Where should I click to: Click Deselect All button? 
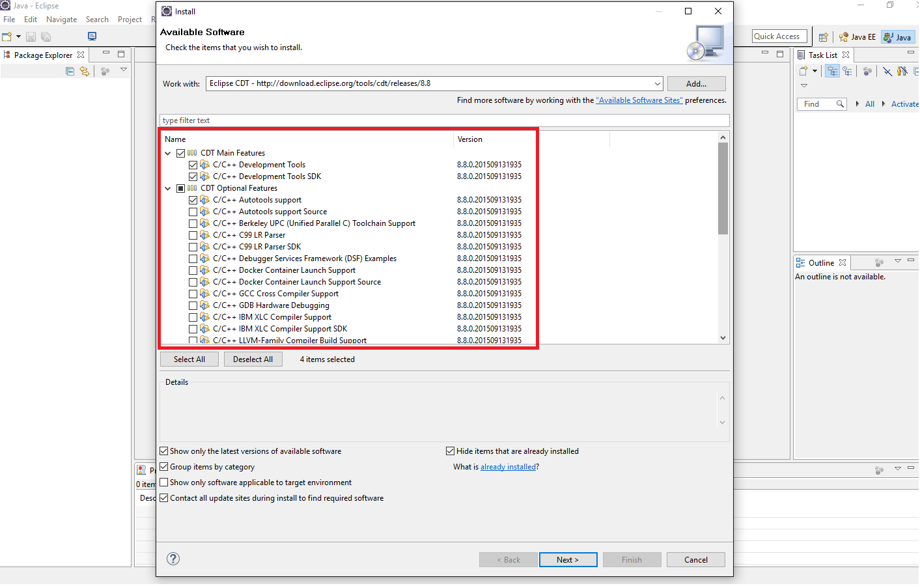[x=253, y=359]
